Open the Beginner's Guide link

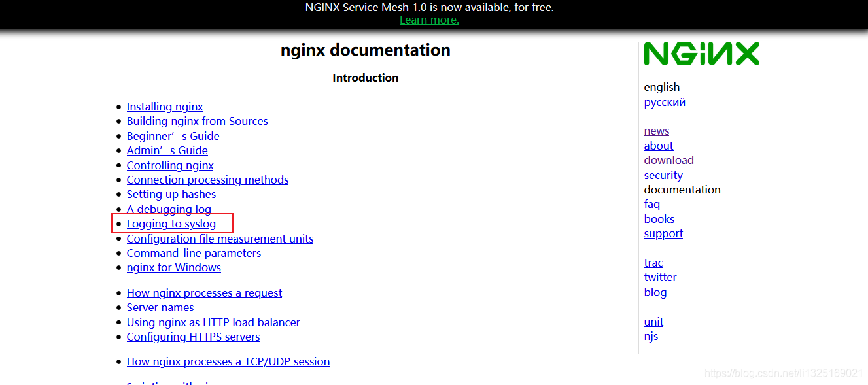point(173,136)
